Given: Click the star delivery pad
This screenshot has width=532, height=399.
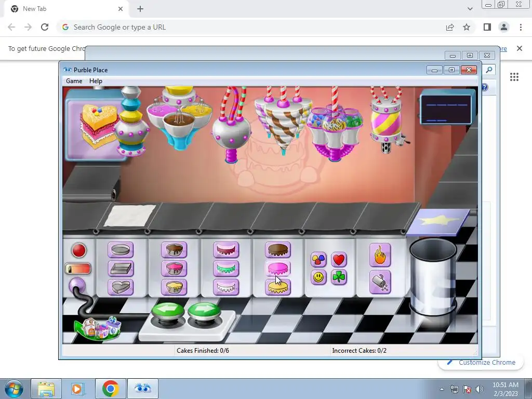Looking at the screenshot, I should coord(438,221).
